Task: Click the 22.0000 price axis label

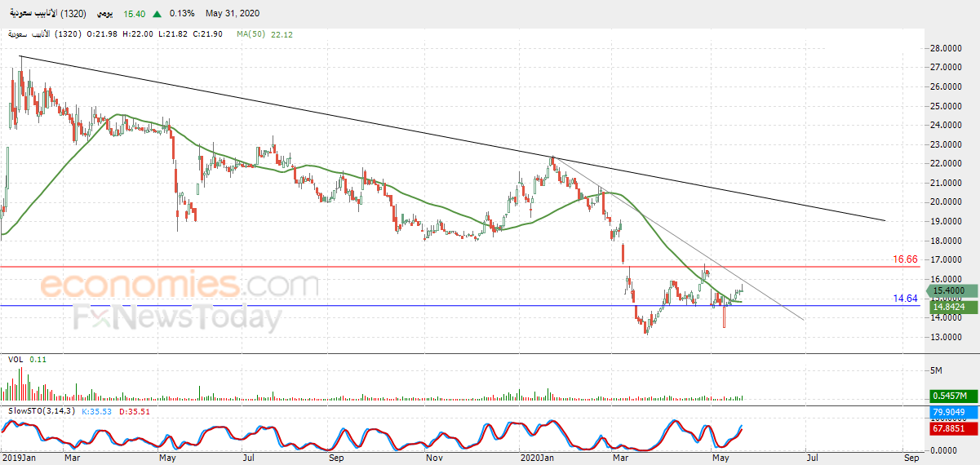Action: pyautogui.click(x=947, y=164)
